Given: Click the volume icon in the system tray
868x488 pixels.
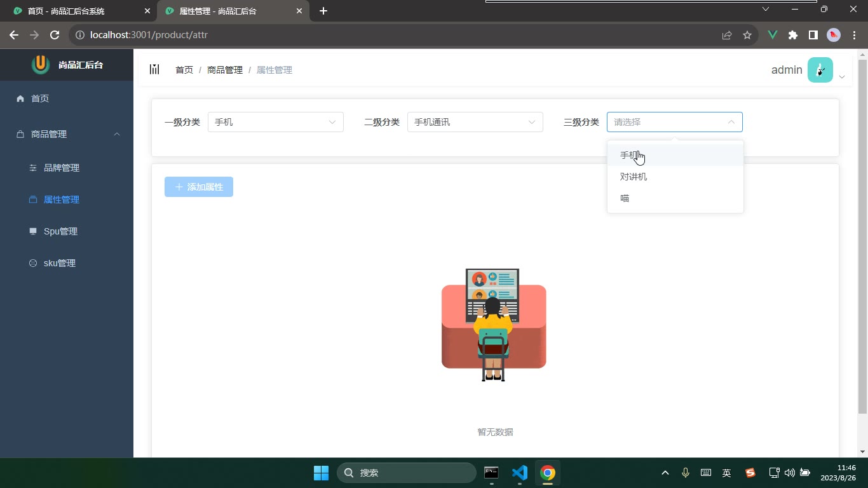Looking at the screenshot, I should (x=790, y=473).
